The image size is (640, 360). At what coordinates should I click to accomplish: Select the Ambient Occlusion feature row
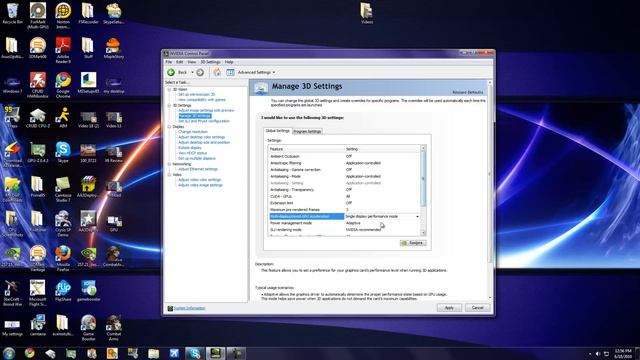(x=344, y=156)
